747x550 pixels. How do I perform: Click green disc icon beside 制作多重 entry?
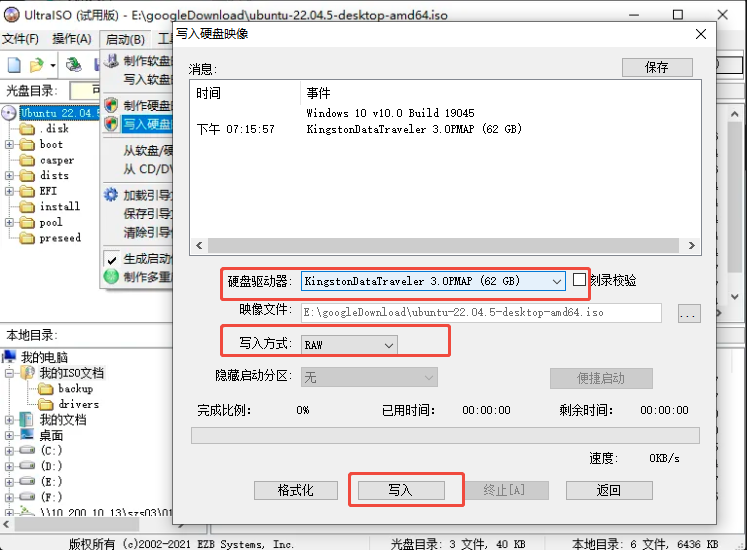111,276
